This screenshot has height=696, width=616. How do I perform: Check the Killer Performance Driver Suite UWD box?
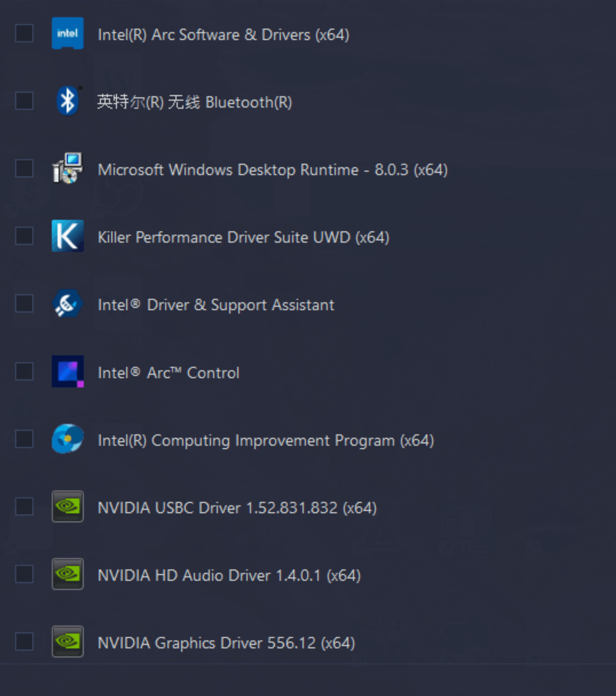point(24,236)
